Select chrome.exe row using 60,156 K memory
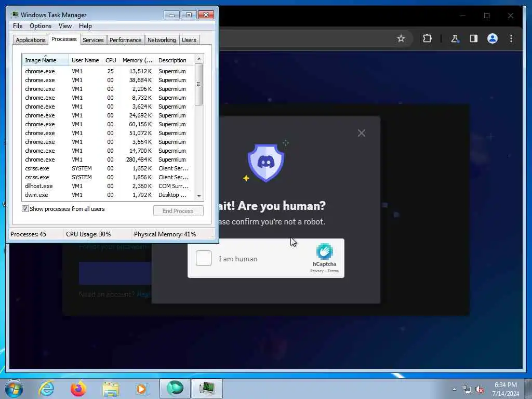Viewport: 532px width, 399px height. click(109, 124)
